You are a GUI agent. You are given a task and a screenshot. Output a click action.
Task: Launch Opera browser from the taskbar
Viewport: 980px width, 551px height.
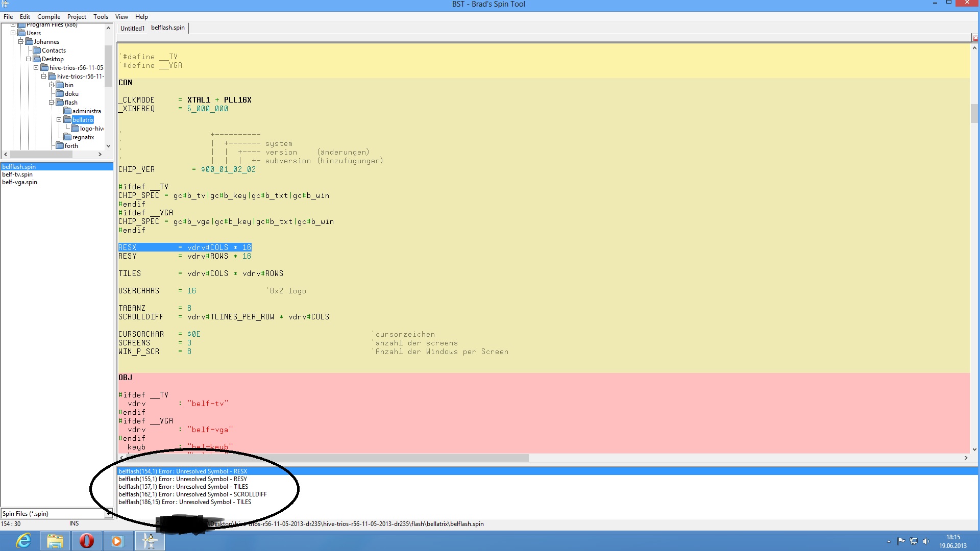(86, 541)
